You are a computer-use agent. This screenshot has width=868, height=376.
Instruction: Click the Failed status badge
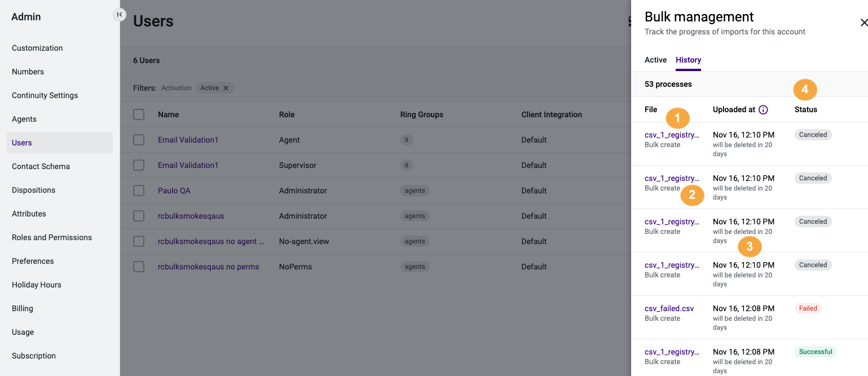coord(808,308)
